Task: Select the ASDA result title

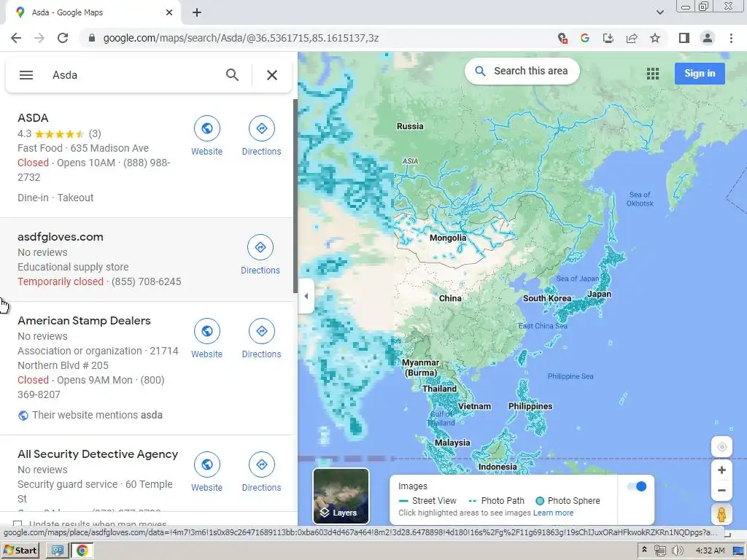Action: click(x=33, y=117)
